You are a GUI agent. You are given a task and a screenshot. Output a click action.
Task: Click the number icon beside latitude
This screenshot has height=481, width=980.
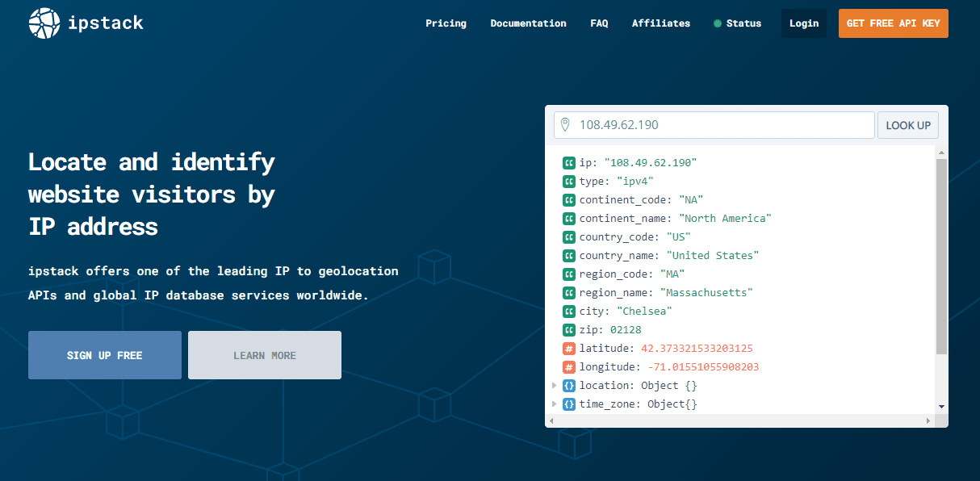tap(569, 349)
